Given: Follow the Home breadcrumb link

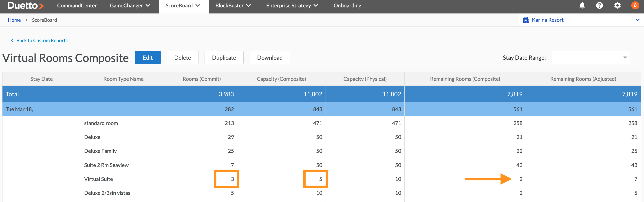Looking at the screenshot, I should [x=14, y=20].
